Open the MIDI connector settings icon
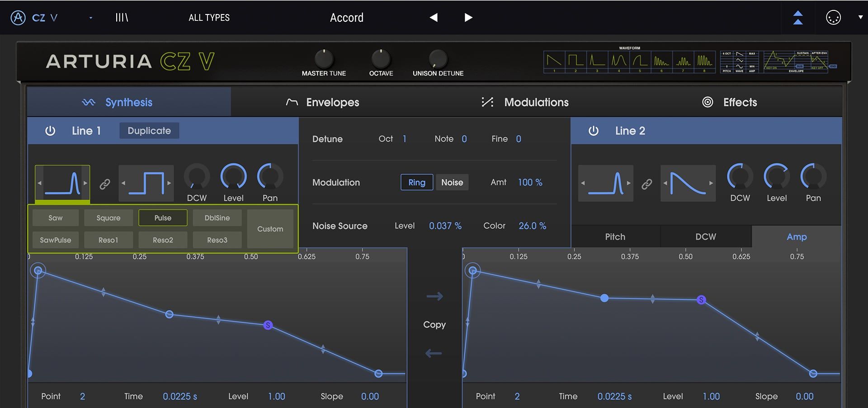Screen dimensions: 868x408 (x=833, y=18)
